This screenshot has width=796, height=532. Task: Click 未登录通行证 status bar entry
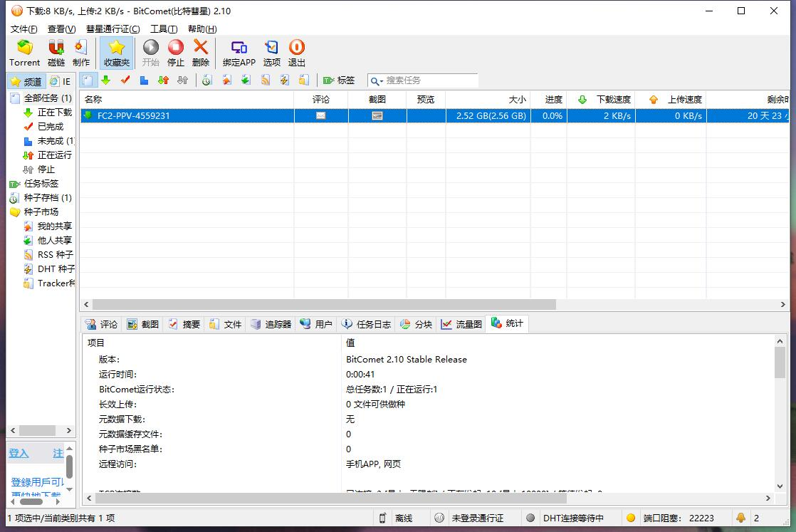477,518
